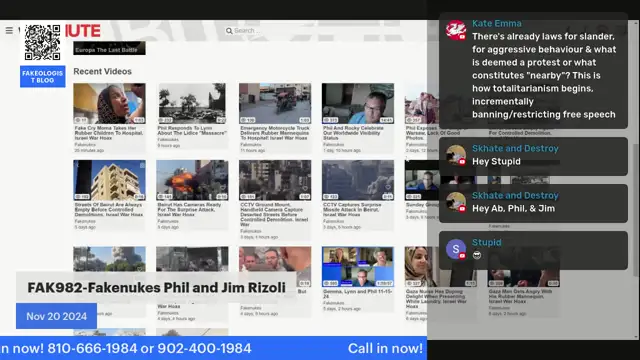The width and height of the screenshot is (640, 360).
Task: Open 'Phil And Rocky Celebrate' video thumbnail
Action: 358,104
